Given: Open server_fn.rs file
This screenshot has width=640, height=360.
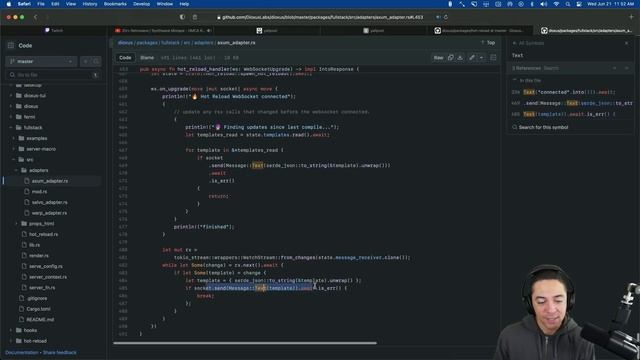Looking at the screenshot, I should 42,288.
